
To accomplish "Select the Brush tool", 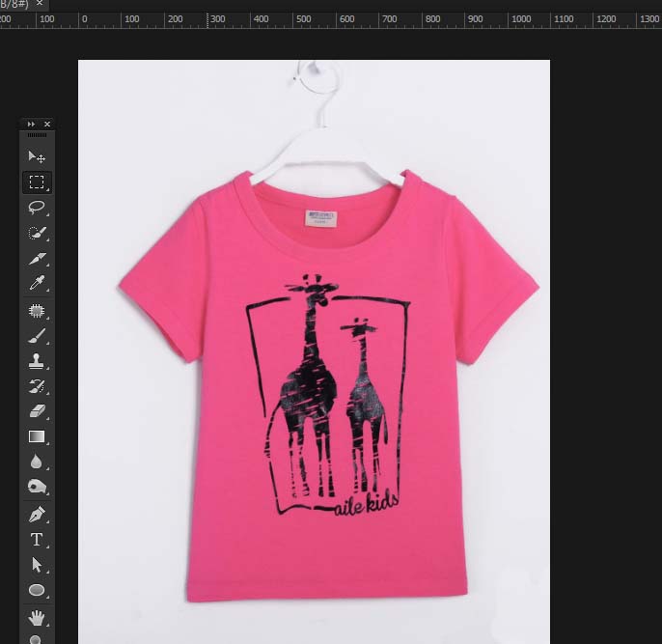I will tap(37, 336).
